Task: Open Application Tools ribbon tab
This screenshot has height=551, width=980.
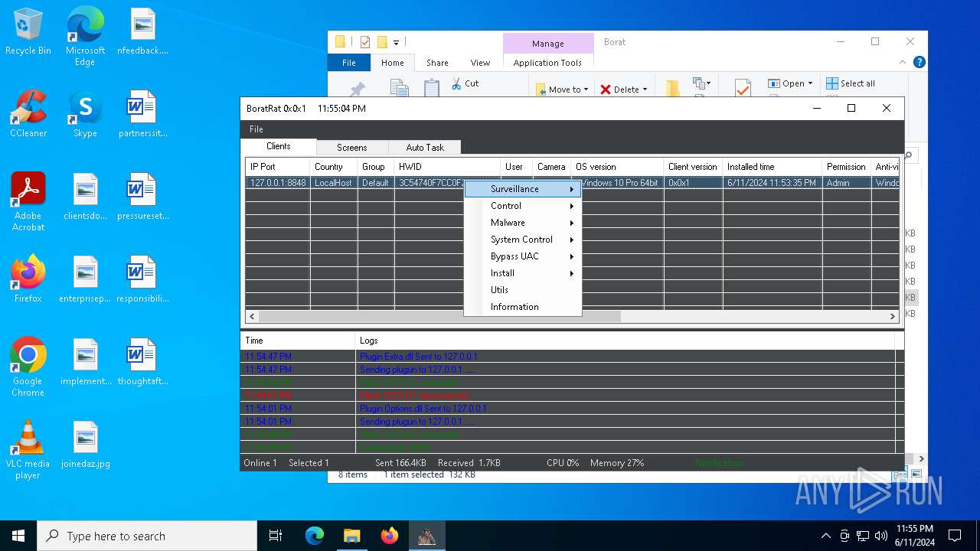Action: click(547, 63)
